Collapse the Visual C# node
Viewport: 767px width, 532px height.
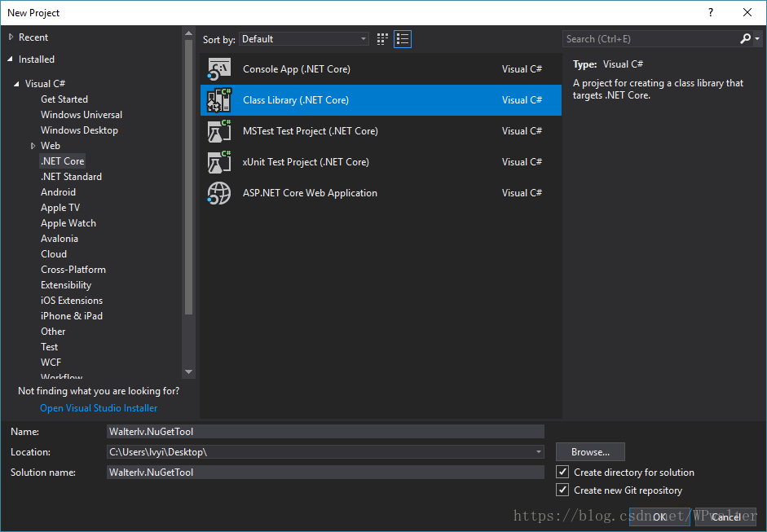[x=16, y=84]
